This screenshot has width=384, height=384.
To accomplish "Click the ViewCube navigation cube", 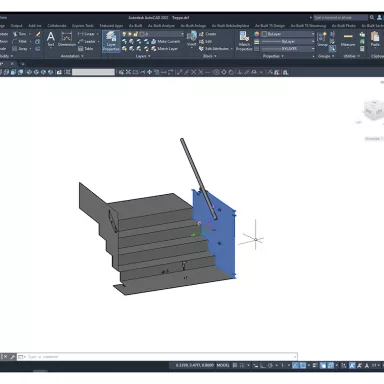I will (x=373, y=111).
